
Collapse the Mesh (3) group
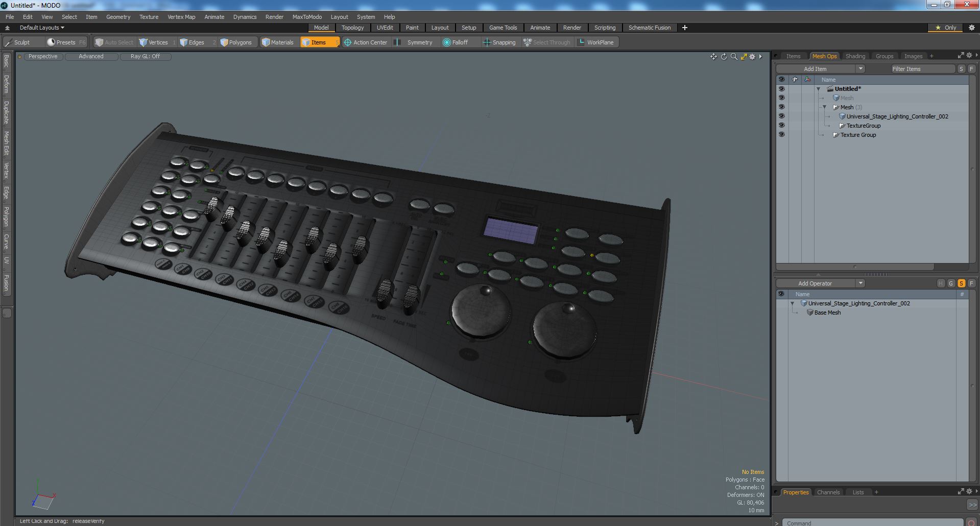(825, 107)
